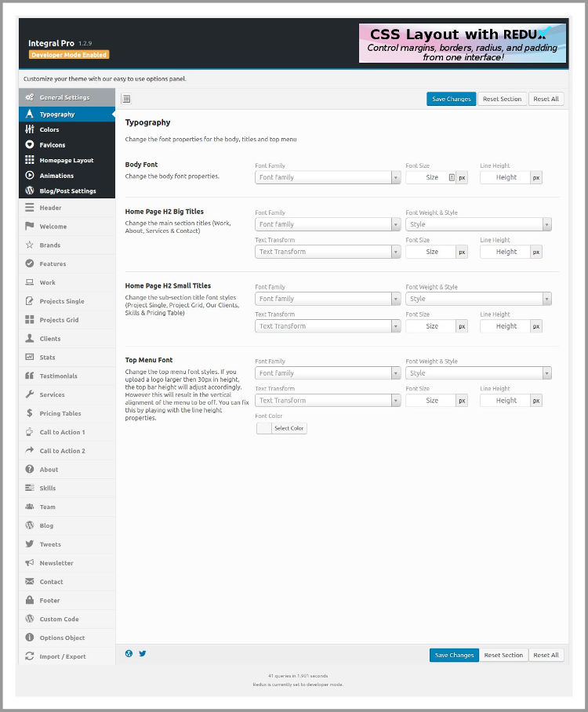This screenshot has height=712, width=588.
Task: Open the Call to Action 1 section
Action: [x=67, y=432]
